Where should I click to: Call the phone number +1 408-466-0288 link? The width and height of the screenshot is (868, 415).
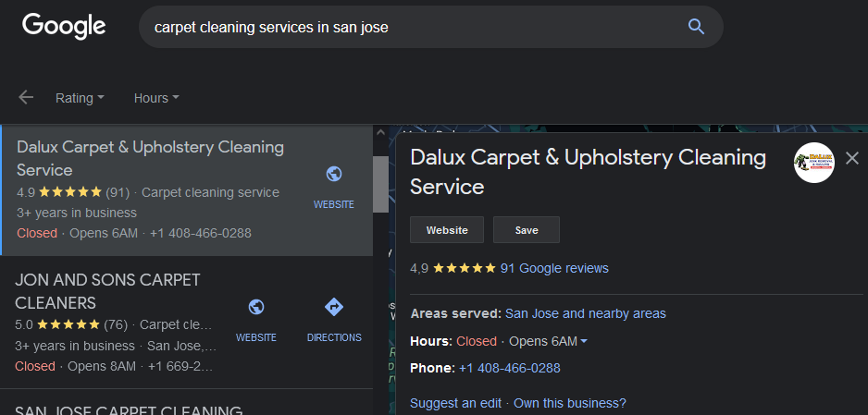[509, 368]
